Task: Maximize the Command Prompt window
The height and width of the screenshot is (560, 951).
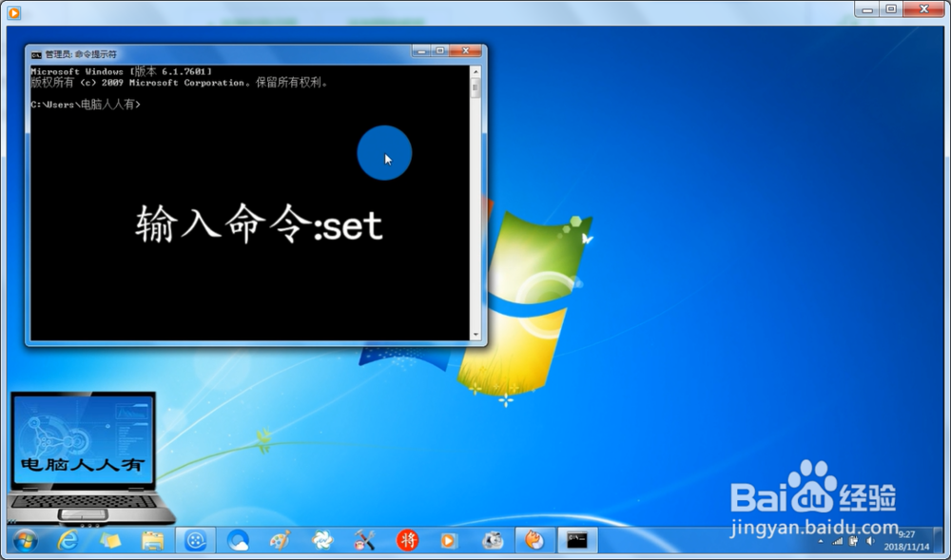Action: point(440,51)
